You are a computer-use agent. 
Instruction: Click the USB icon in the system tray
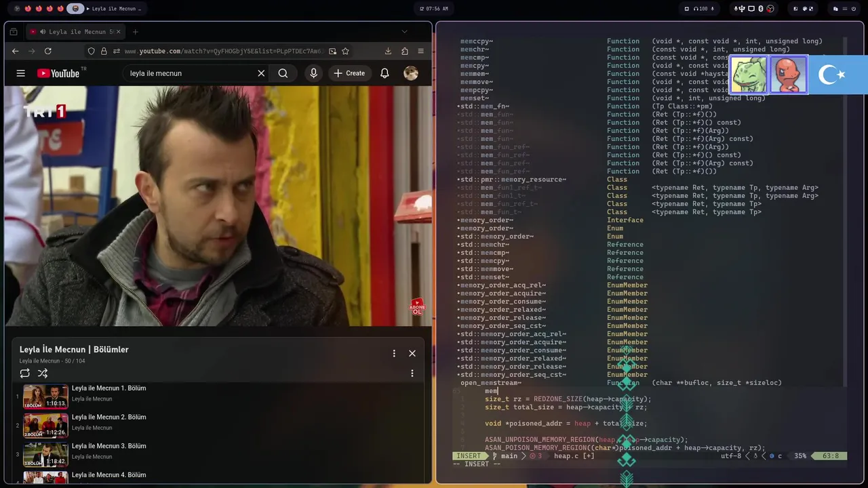[x=742, y=9]
